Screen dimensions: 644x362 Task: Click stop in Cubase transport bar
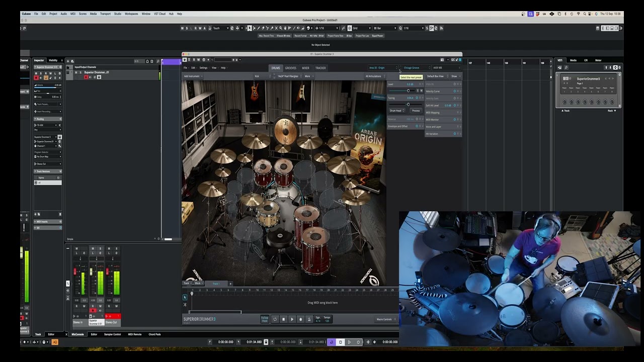(x=341, y=342)
